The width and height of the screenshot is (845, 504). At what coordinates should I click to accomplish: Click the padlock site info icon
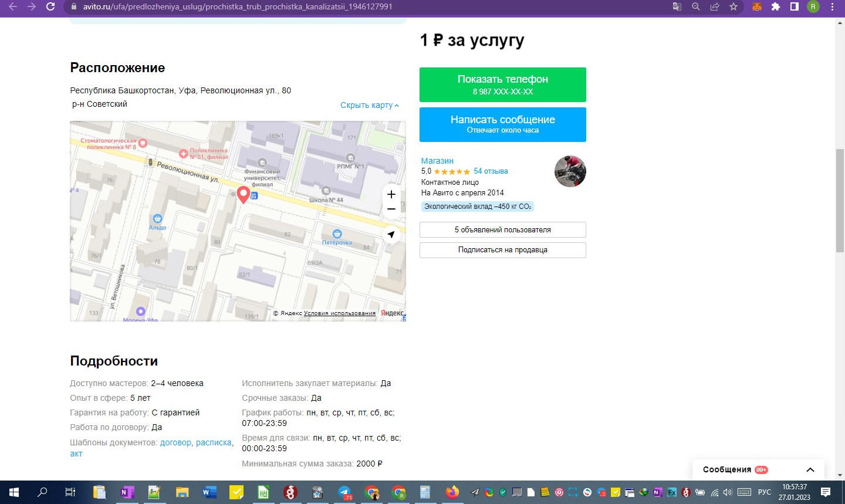pos(73,6)
